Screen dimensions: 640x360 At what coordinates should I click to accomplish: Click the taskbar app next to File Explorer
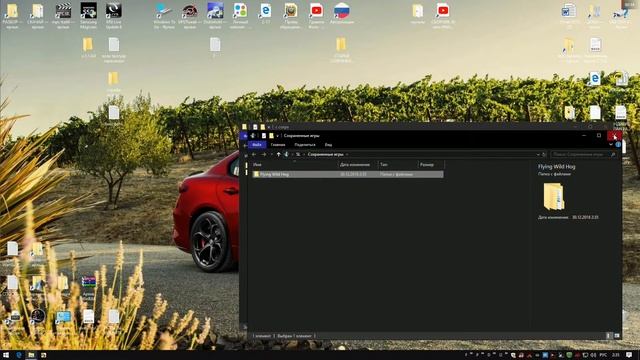(x=43, y=355)
